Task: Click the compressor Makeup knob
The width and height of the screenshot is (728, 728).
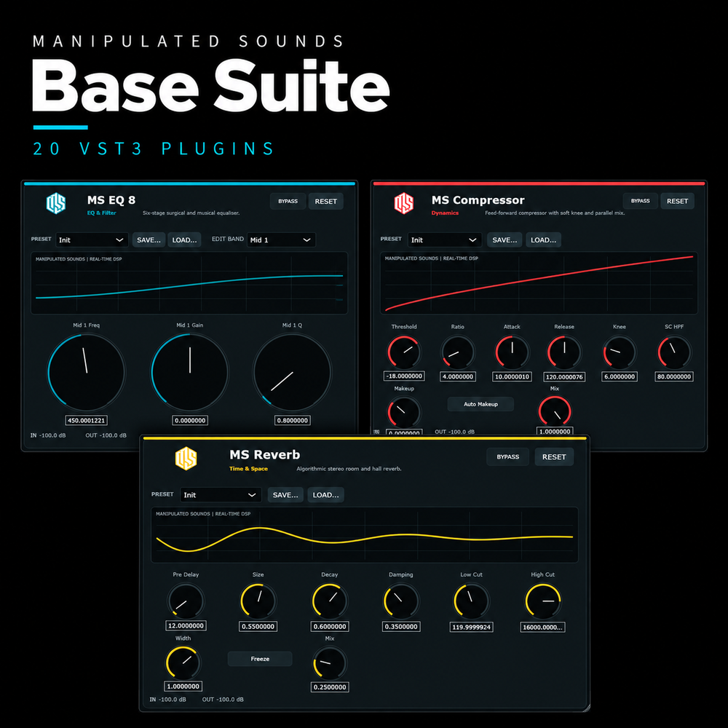Action: [x=404, y=412]
